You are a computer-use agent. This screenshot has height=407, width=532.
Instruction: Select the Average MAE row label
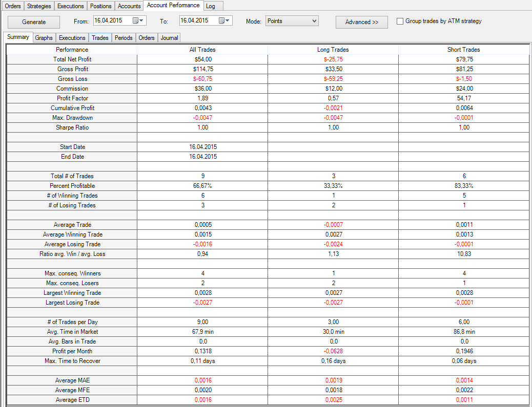pos(72,380)
